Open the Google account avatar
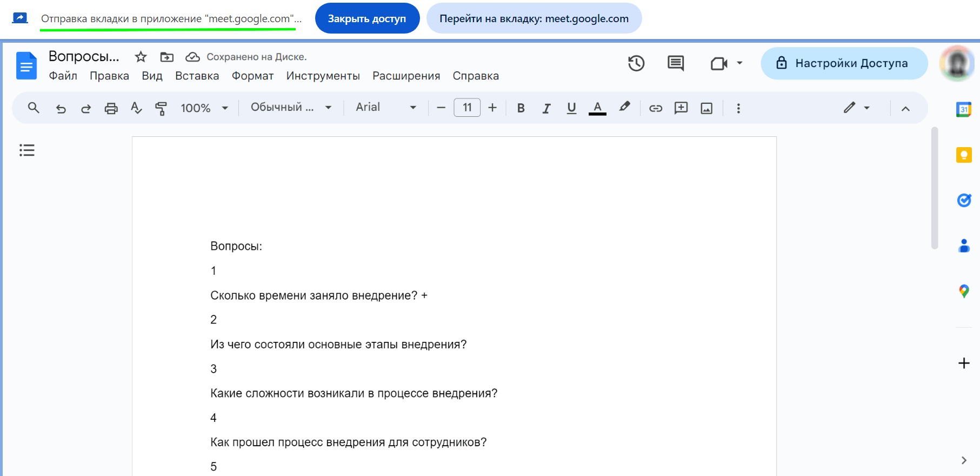 [x=957, y=63]
